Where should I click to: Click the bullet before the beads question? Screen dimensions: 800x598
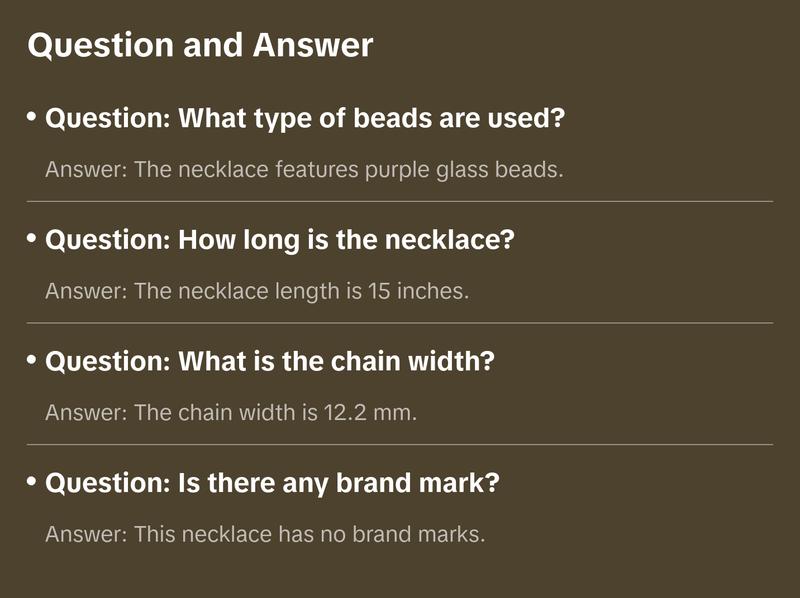pos(32,118)
